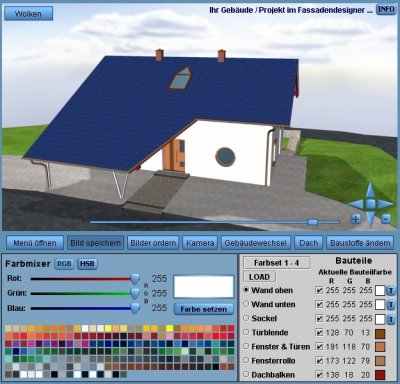This screenshot has height=384, width=400.
Task: Toggle the Wolken clouds button
Action: pyautogui.click(x=28, y=14)
